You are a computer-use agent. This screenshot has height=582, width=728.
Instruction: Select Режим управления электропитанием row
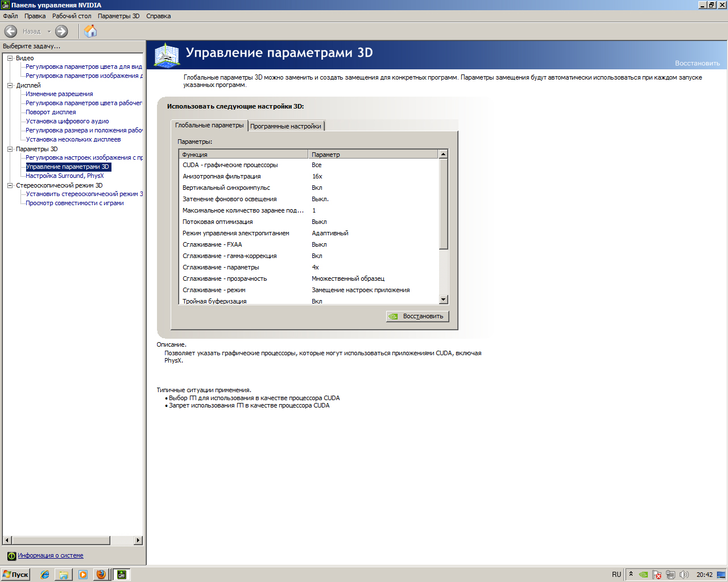pos(309,233)
